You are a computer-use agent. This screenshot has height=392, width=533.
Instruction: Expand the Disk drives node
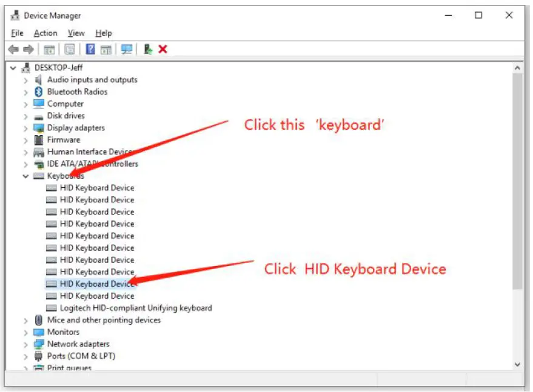(25, 116)
